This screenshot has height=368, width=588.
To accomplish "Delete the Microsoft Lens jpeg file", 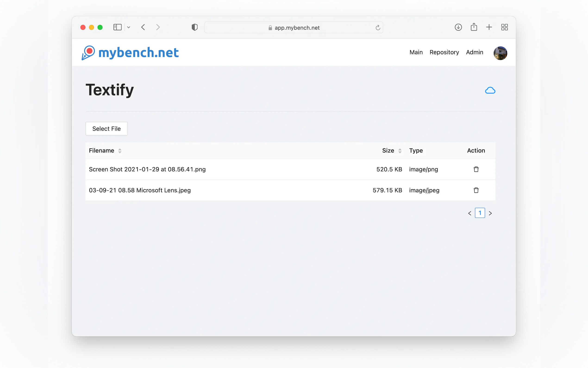I will [x=476, y=190].
